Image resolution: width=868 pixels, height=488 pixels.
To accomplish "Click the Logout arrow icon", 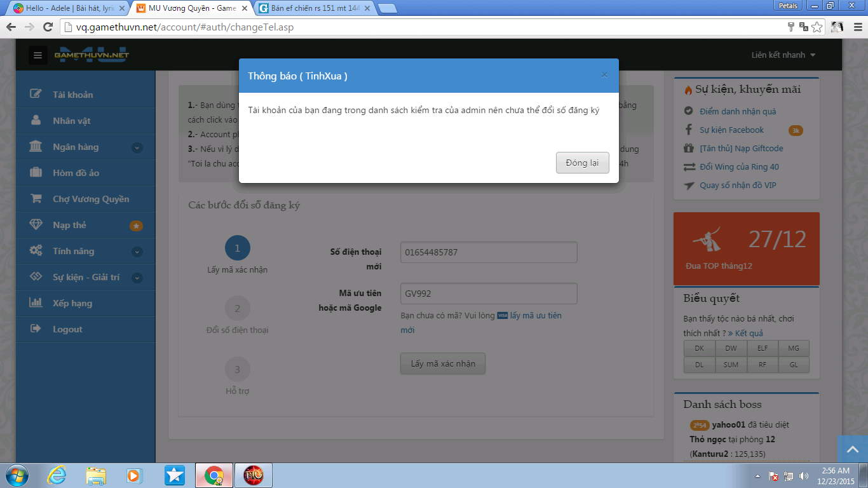I will pos(36,329).
